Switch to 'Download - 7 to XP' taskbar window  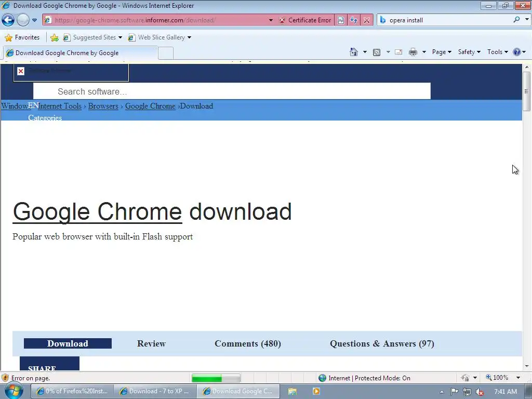coord(155,391)
